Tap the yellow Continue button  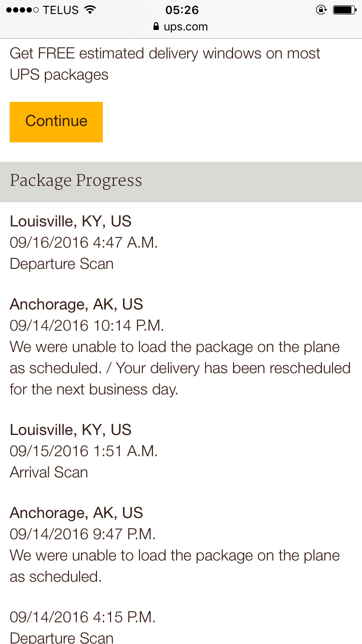click(x=56, y=122)
